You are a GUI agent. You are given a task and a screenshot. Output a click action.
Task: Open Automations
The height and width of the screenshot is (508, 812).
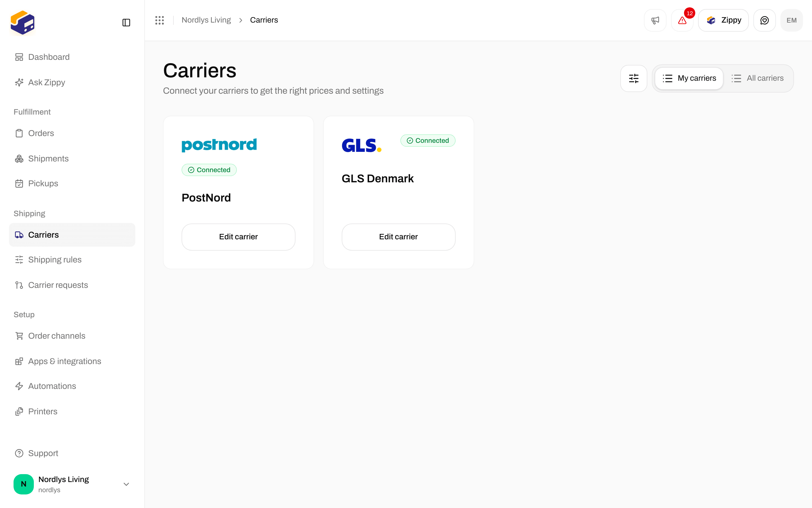click(72, 386)
